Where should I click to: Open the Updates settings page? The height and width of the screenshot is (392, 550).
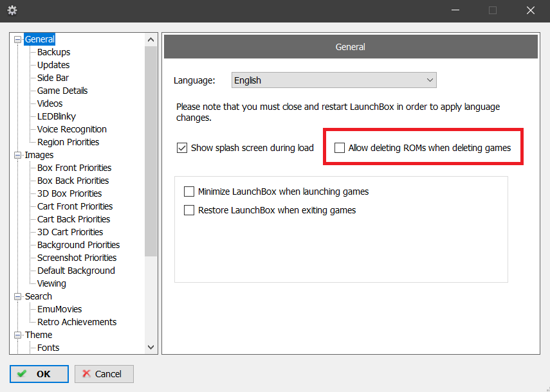point(53,65)
